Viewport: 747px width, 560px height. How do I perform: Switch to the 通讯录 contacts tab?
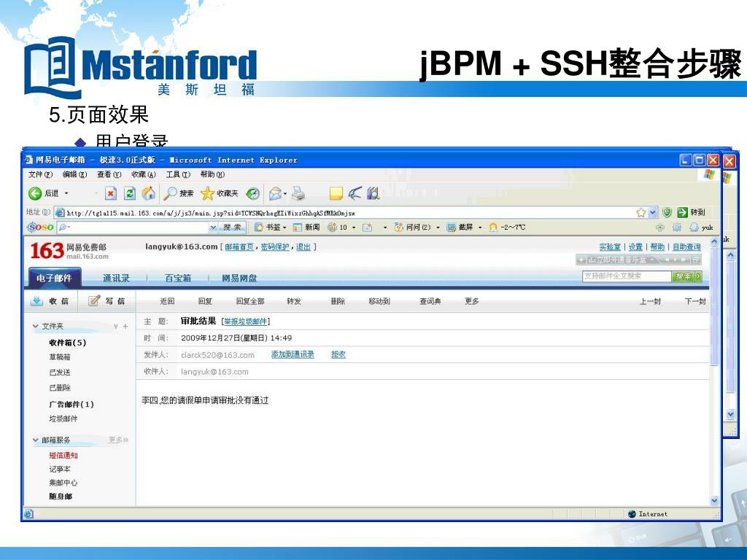[x=116, y=278]
